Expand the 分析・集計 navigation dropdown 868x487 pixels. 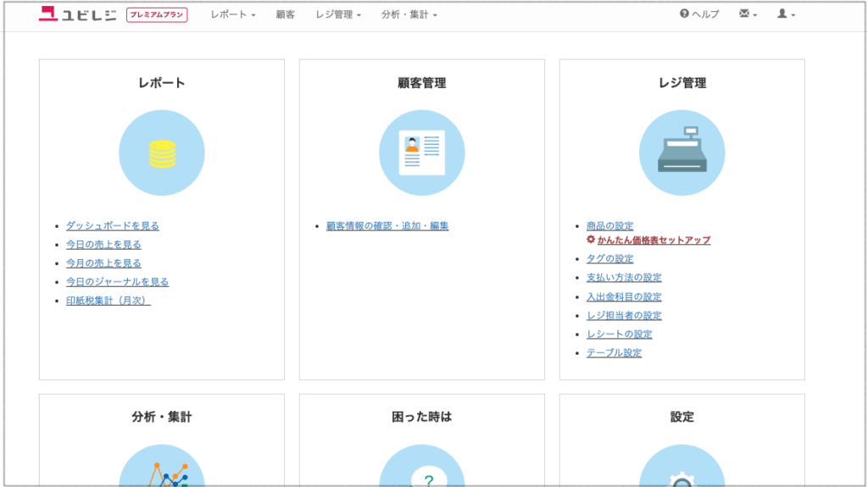pos(409,15)
